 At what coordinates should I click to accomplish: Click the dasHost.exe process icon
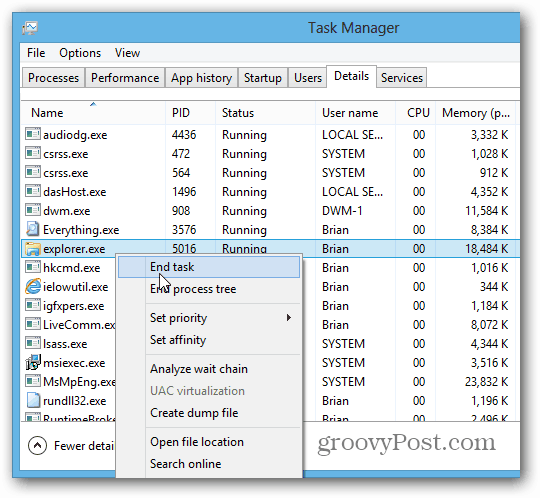tap(33, 190)
